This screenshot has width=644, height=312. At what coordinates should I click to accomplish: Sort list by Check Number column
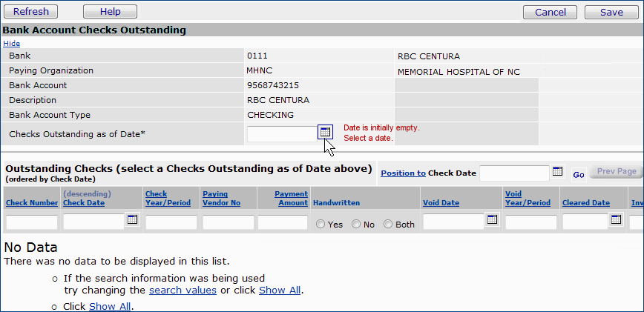pyautogui.click(x=32, y=203)
